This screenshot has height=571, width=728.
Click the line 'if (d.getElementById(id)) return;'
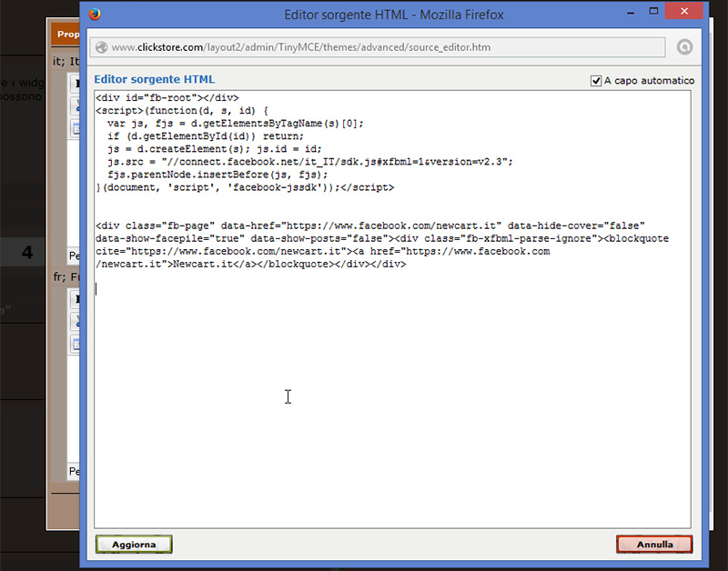tap(206, 136)
